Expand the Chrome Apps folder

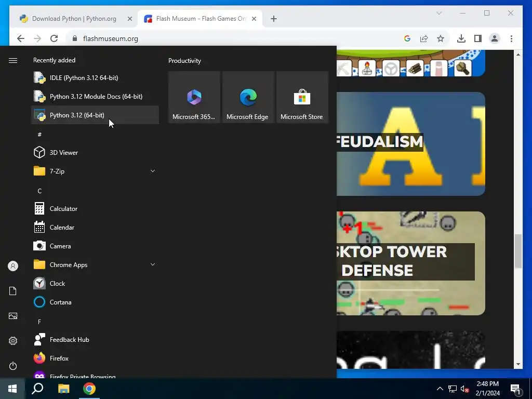click(95, 264)
